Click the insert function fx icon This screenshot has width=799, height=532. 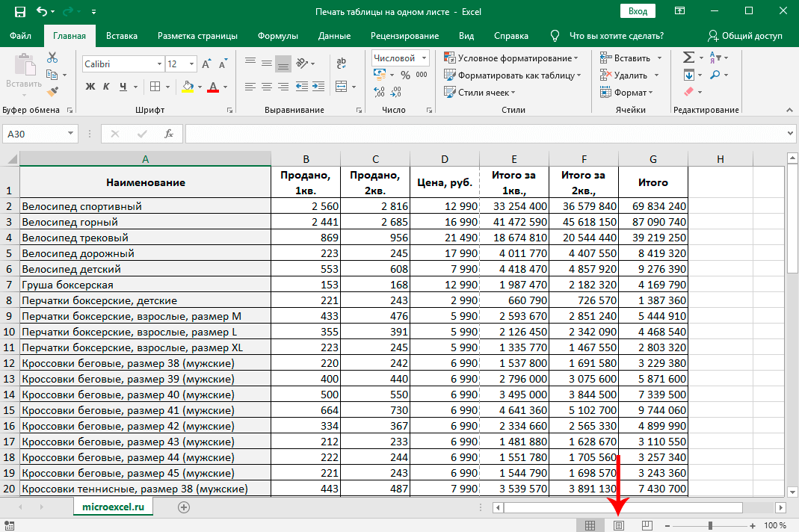pyautogui.click(x=169, y=134)
